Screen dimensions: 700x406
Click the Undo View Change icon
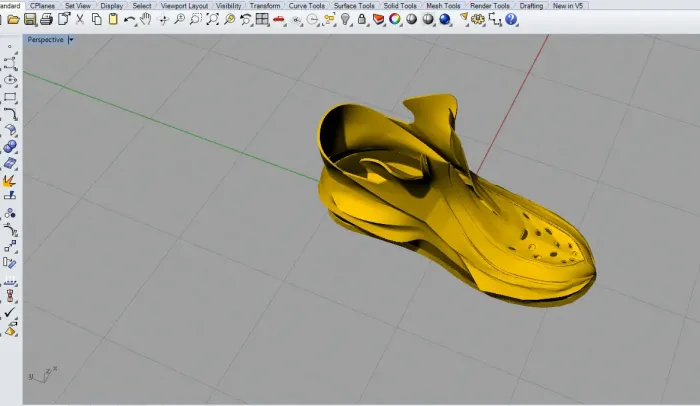(246, 19)
